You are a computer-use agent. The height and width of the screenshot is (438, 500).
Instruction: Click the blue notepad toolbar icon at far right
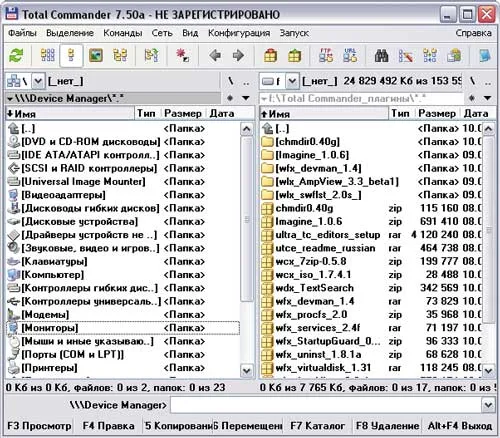[485, 55]
